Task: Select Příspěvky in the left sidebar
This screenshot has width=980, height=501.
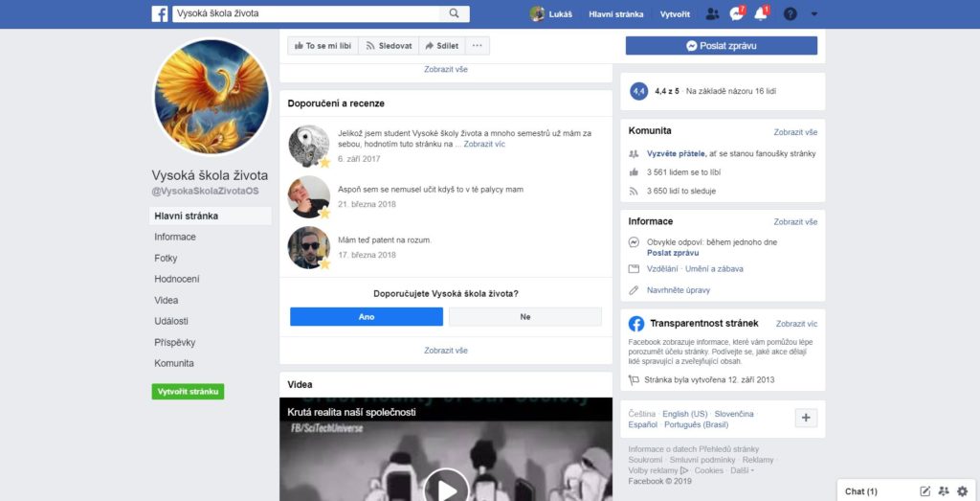Action: [x=175, y=343]
